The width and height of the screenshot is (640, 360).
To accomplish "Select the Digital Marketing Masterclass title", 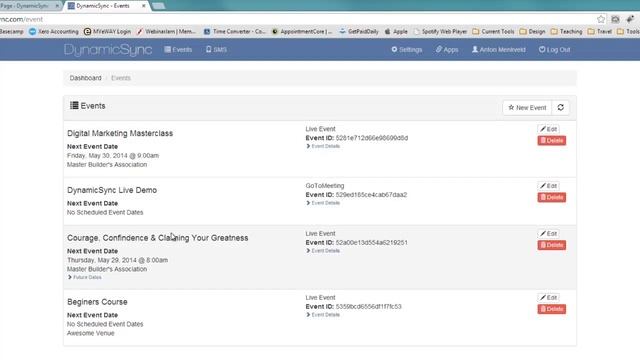I will [x=120, y=133].
